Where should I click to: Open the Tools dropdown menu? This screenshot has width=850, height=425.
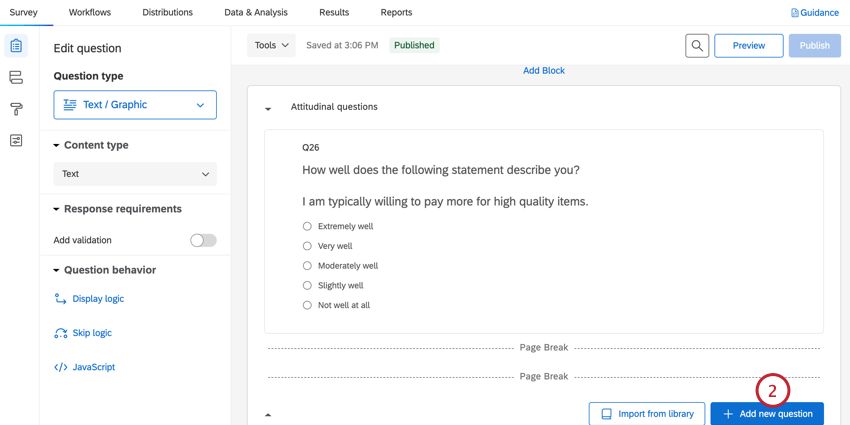coord(271,45)
